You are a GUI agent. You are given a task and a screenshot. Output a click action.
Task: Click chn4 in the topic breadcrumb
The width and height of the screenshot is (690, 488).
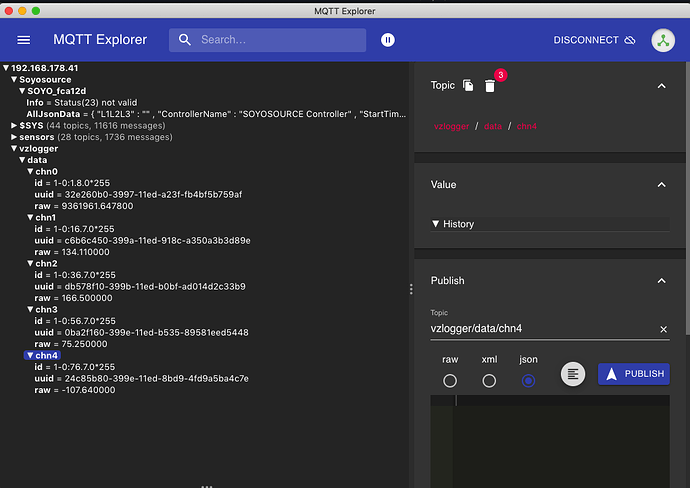click(x=527, y=126)
